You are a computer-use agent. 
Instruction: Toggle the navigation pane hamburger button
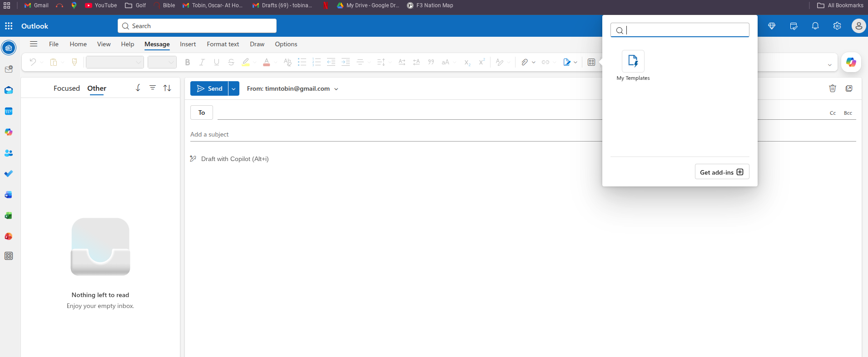coord(34,44)
